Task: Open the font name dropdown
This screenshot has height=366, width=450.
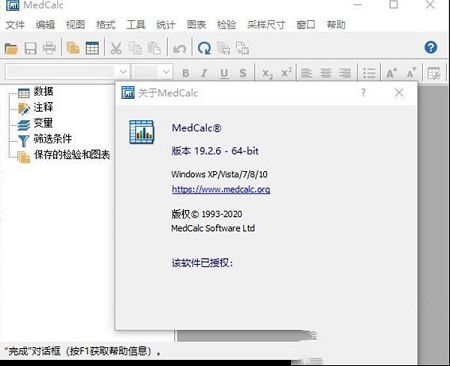Action: pyautogui.click(x=123, y=71)
